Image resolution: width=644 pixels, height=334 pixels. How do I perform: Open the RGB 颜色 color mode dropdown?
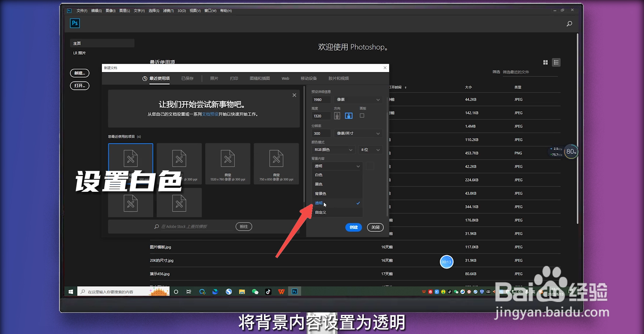click(x=333, y=150)
